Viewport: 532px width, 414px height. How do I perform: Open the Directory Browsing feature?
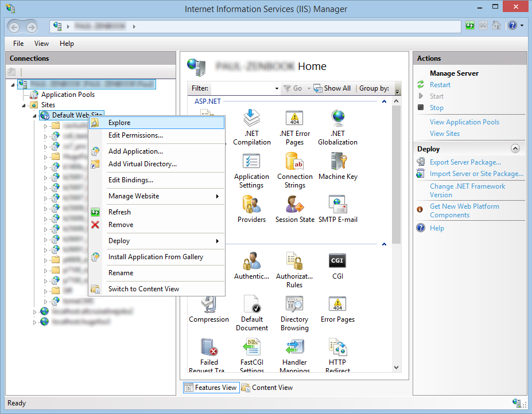pyautogui.click(x=294, y=313)
